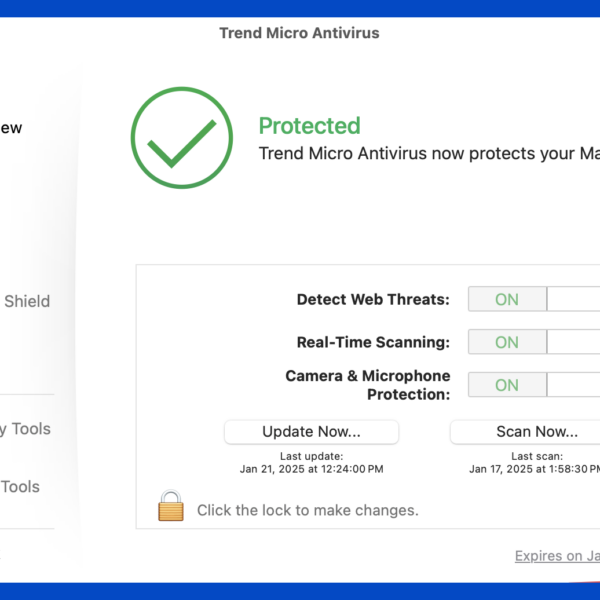Screen dimensions: 600x600
Task: Open the Expires on license link
Action: tap(557, 556)
